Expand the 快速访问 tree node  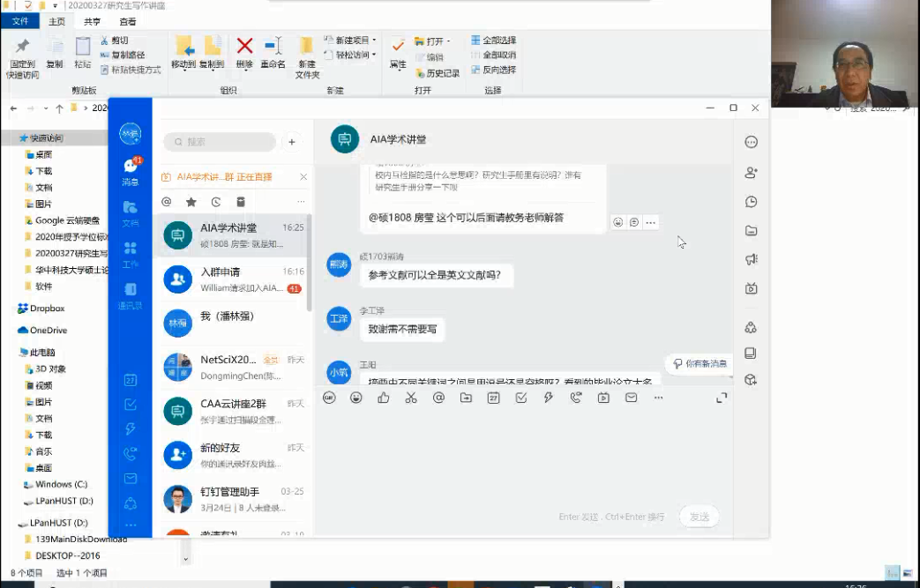tap(10, 138)
